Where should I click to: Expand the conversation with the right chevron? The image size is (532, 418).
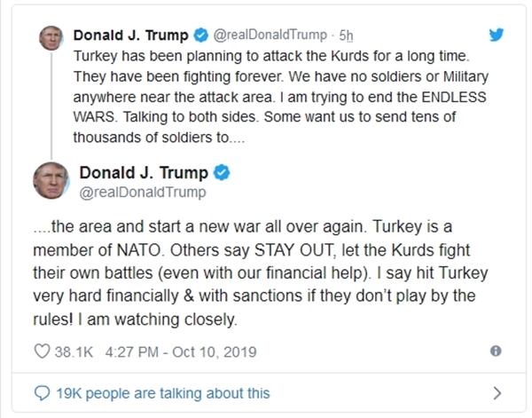496,392
